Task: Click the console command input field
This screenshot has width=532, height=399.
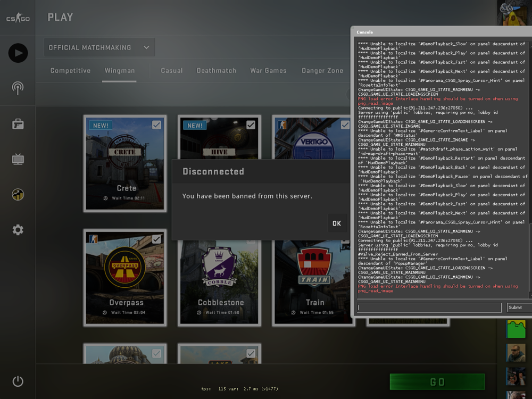Action: [429, 307]
